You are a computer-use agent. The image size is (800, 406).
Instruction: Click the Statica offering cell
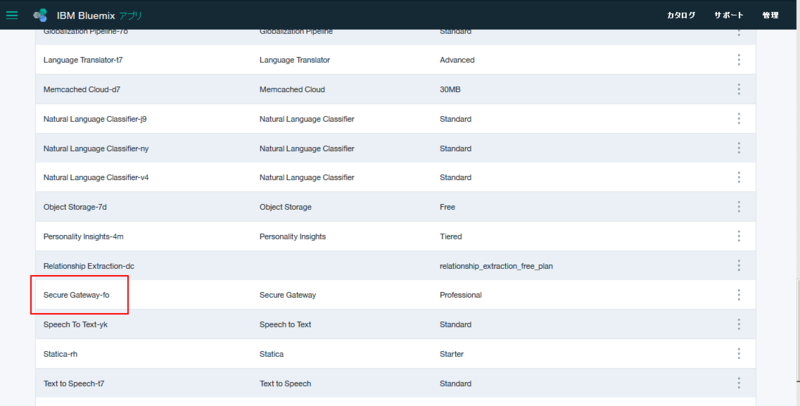(271, 354)
